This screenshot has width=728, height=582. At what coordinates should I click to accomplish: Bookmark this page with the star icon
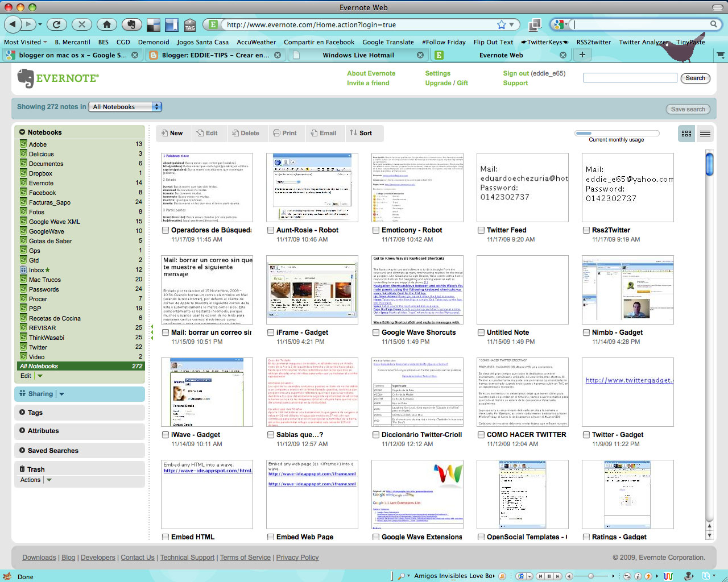pyautogui.click(x=501, y=24)
